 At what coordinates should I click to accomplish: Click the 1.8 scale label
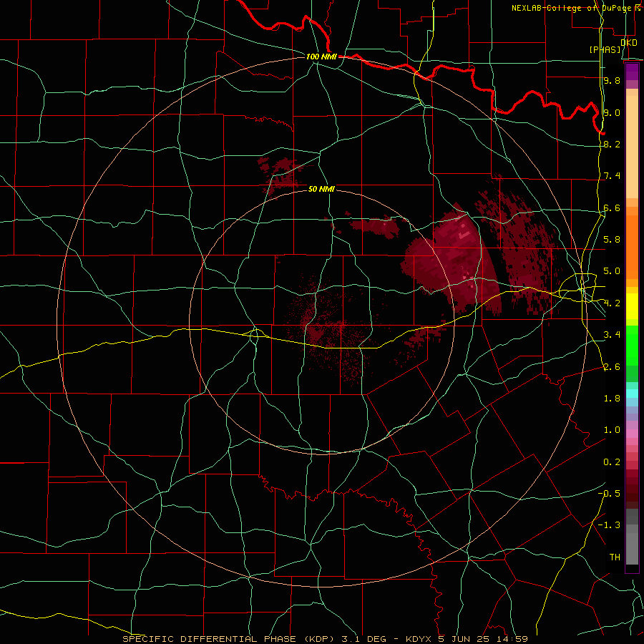[x=612, y=399]
